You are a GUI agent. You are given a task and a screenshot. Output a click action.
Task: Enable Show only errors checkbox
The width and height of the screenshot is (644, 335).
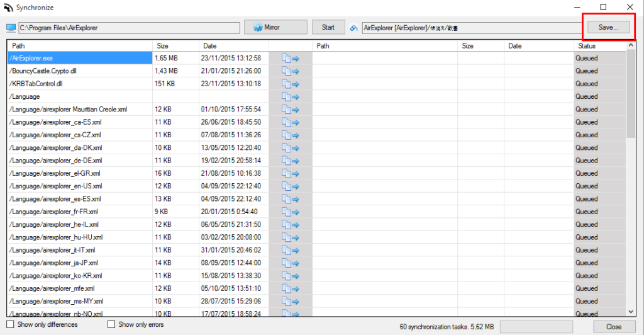click(111, 324)
